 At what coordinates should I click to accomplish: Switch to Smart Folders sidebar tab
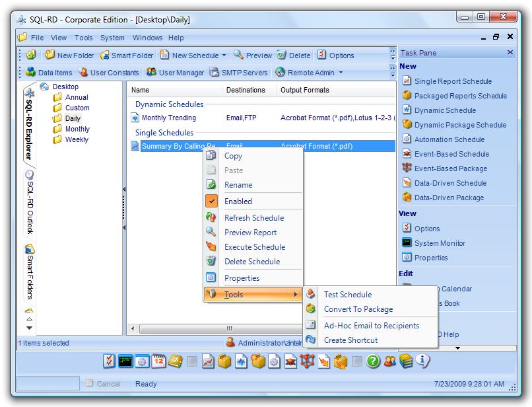point(30,272)
